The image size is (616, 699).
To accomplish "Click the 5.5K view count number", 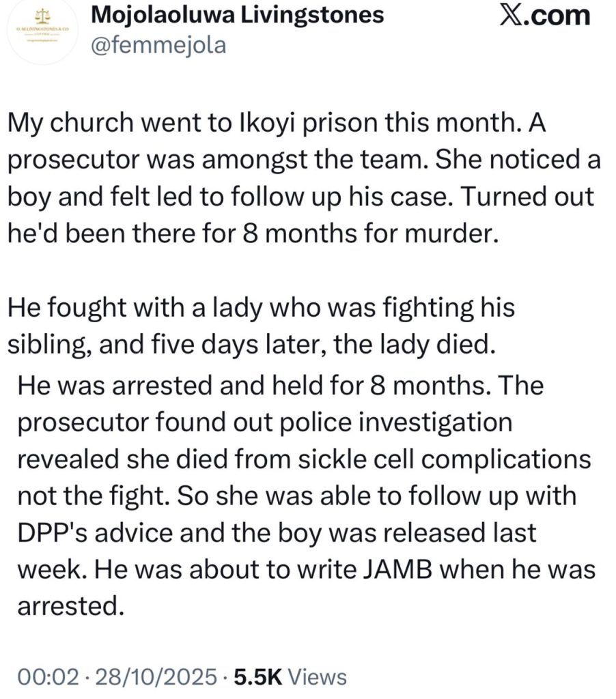I will pos(257,676).
